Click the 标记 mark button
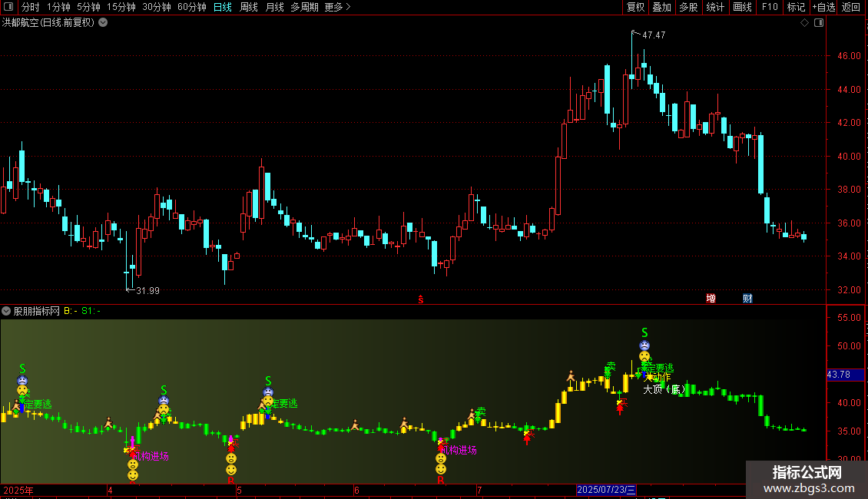Viewport: 868px width, 499px height. [x=796, y=7]
